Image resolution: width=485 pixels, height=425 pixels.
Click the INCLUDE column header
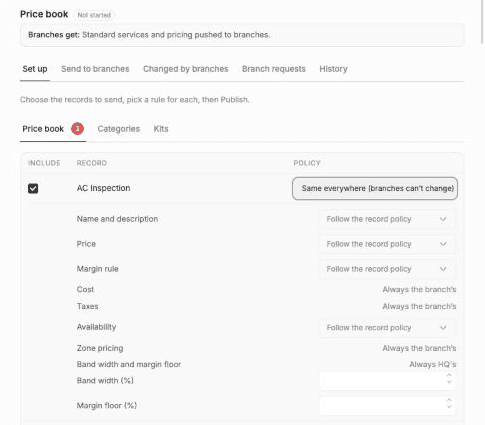pos(44,163)
